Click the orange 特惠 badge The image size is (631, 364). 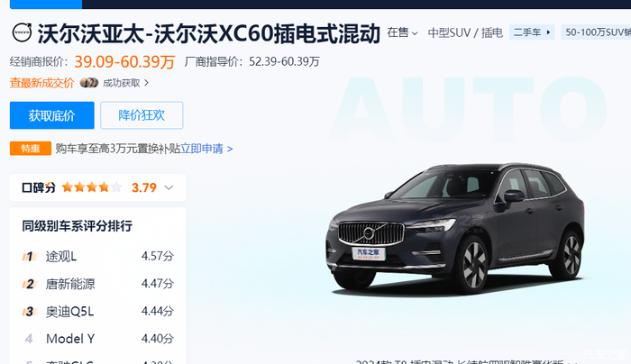[x=31, y=149]
